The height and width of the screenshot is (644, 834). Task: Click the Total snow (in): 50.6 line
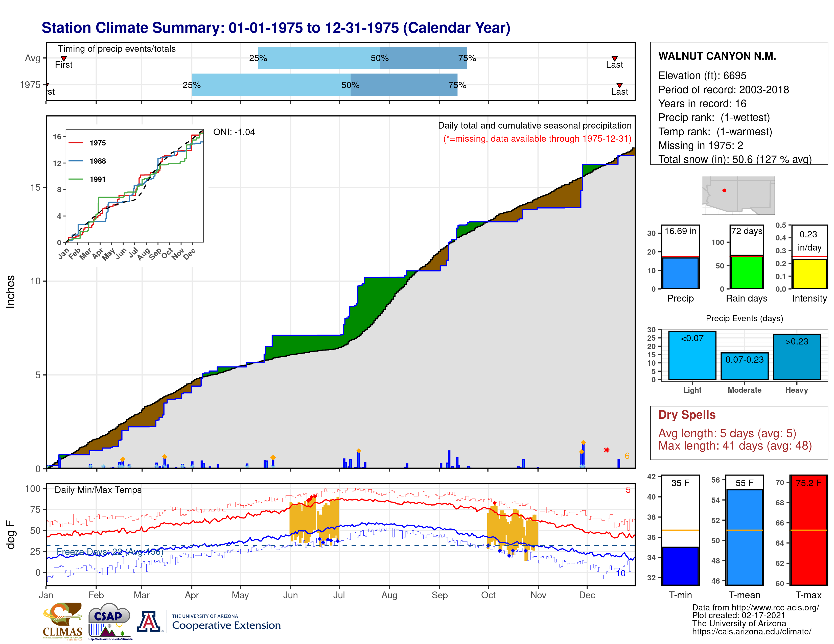coord(735,159)
